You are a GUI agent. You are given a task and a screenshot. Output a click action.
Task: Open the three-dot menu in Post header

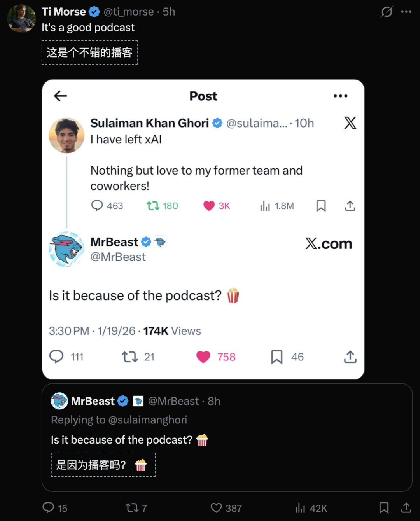click(340, 96)
